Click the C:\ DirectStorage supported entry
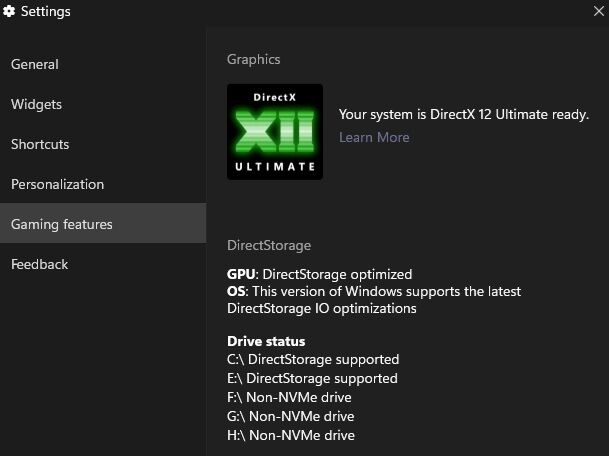 pyautogui.click(x=313, y=359)
